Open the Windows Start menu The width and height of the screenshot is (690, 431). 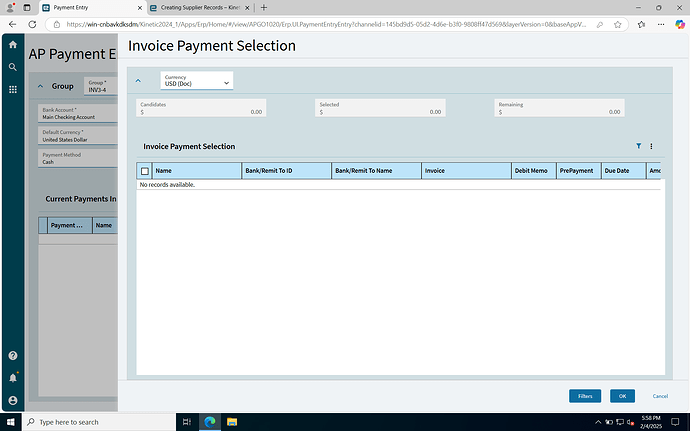pos(11,422)
